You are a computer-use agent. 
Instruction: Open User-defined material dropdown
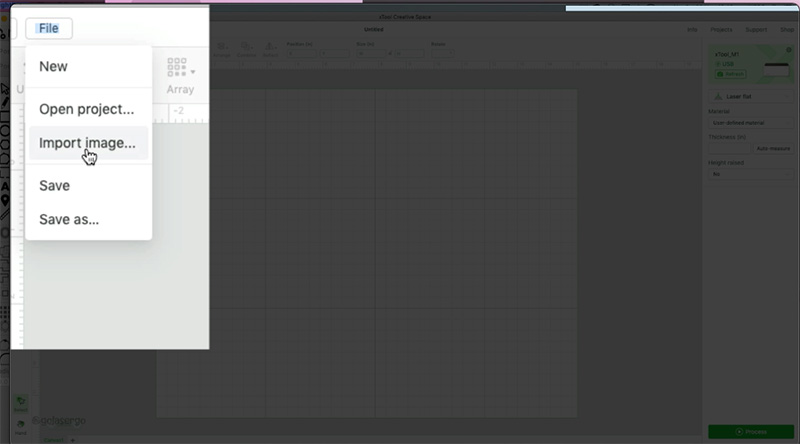point(750,125)
